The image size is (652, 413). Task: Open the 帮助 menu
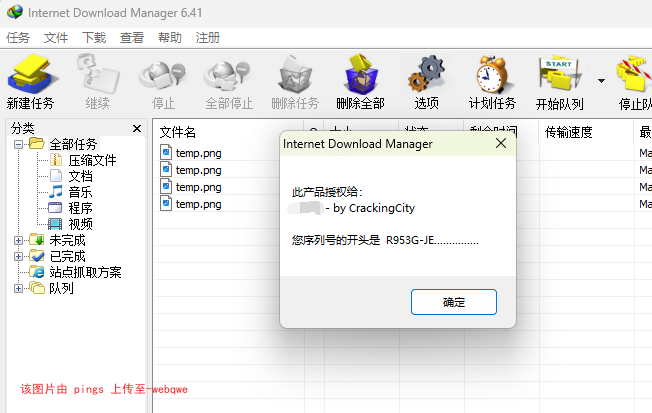click(170, 38)
